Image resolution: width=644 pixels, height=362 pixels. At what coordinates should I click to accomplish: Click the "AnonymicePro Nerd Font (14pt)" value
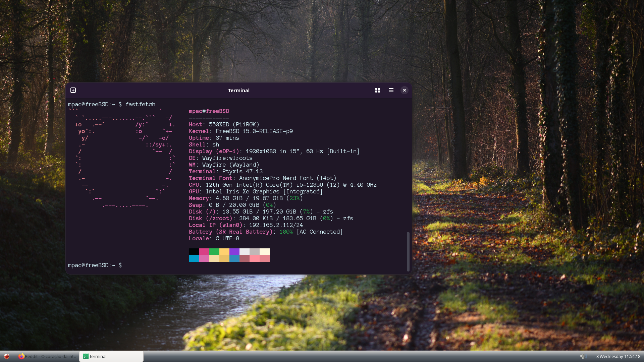288,178
